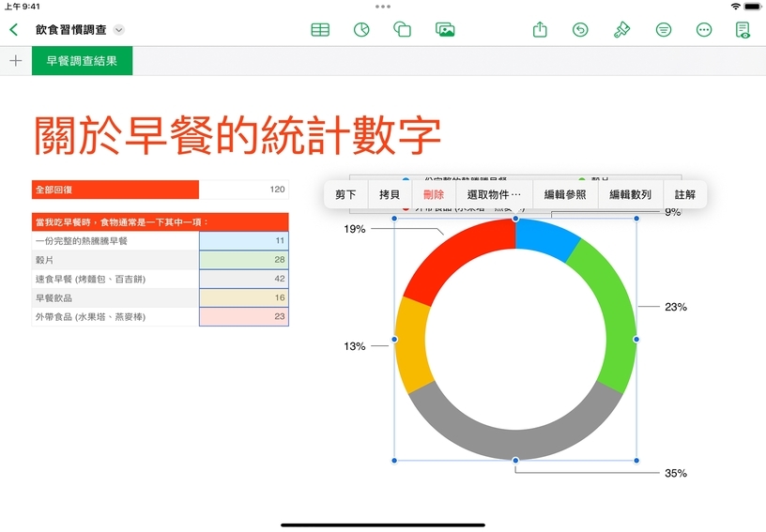Select 刪除 in the context menu
This screenshot has width=766, height=532.
click(x=434, y=195)
